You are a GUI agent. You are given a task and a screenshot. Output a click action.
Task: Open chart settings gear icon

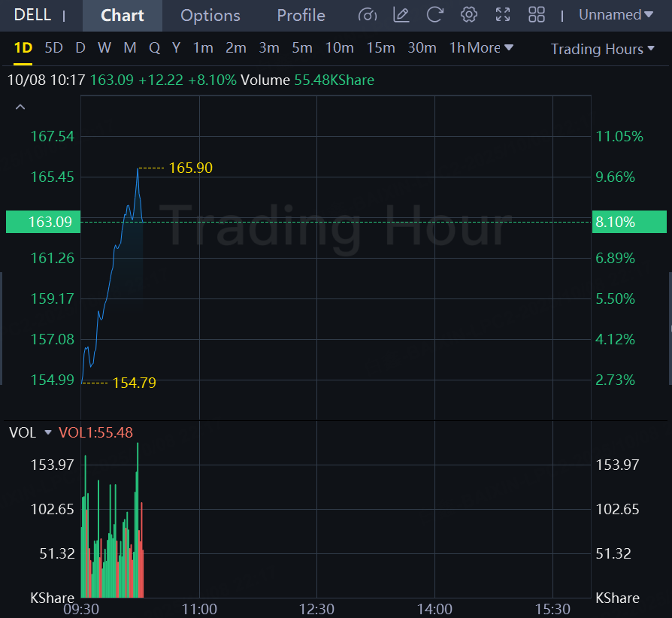(469, 15)
